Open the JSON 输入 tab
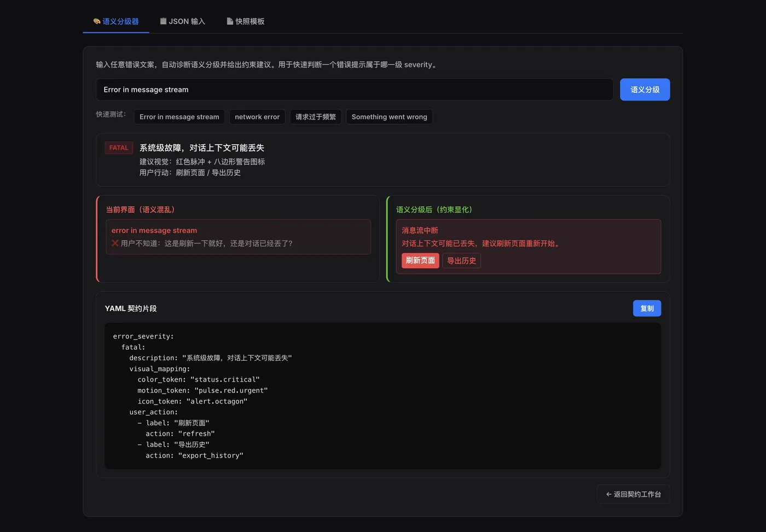Image resolution: width=766 pixels, height=532 pixels. pos(182,21)
